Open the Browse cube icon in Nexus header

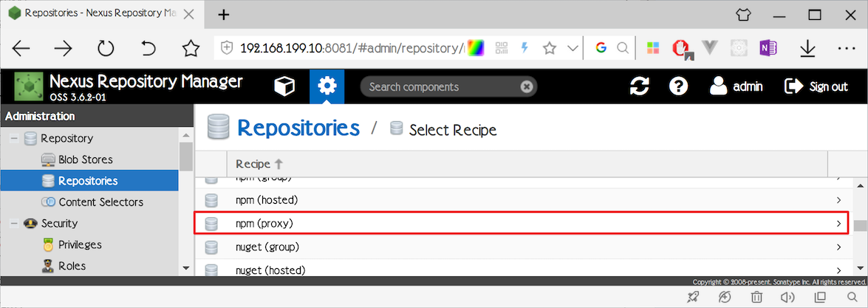(285, 86)
